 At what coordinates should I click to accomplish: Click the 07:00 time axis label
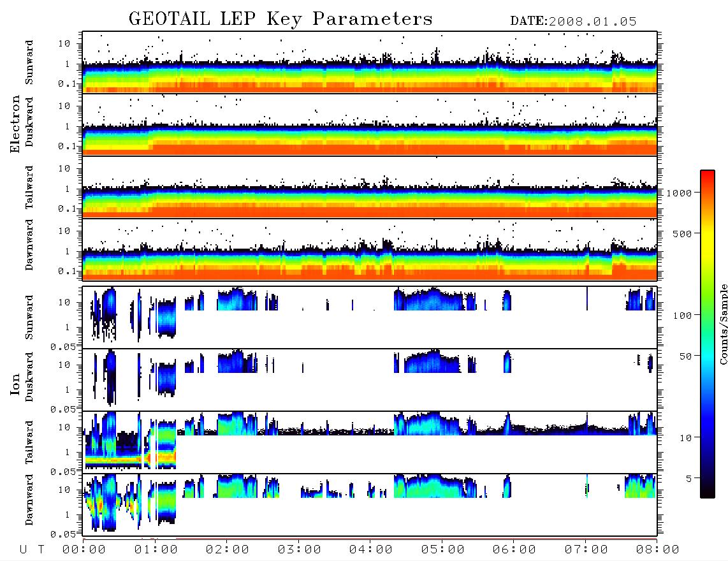pos(586,550)
